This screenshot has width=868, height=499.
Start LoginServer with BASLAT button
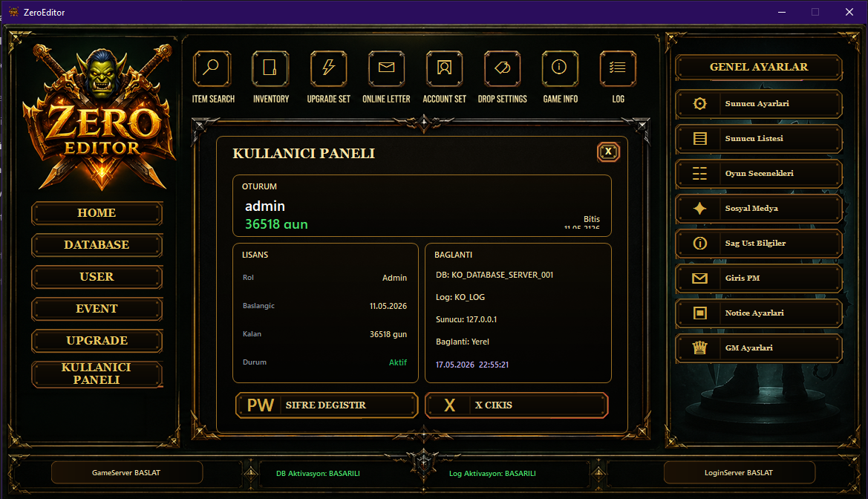pos(739,473)
